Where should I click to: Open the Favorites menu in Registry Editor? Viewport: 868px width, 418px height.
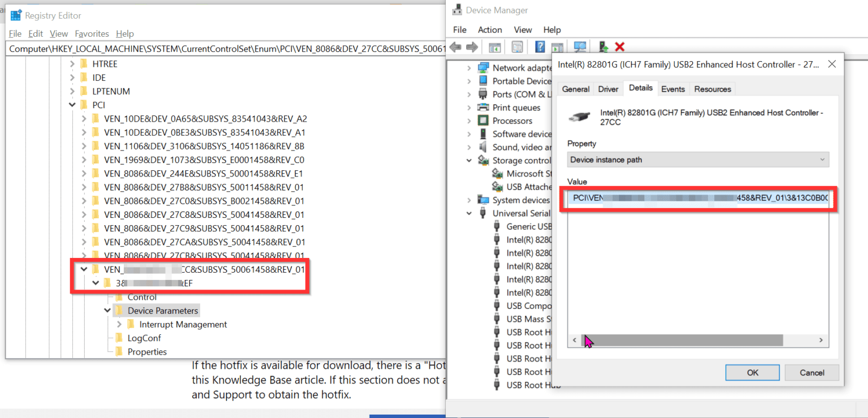pos(92,33)
